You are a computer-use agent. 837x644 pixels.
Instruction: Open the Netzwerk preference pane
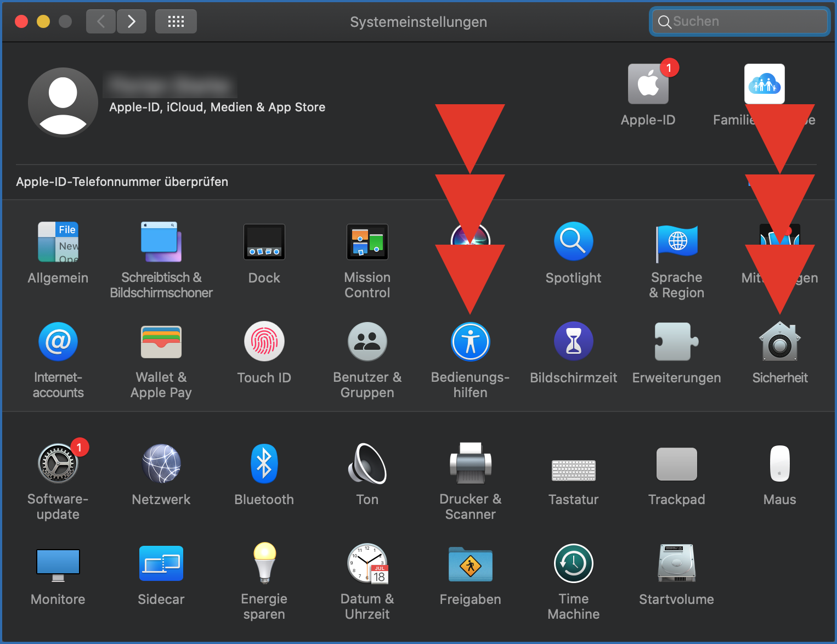(161, 464)
